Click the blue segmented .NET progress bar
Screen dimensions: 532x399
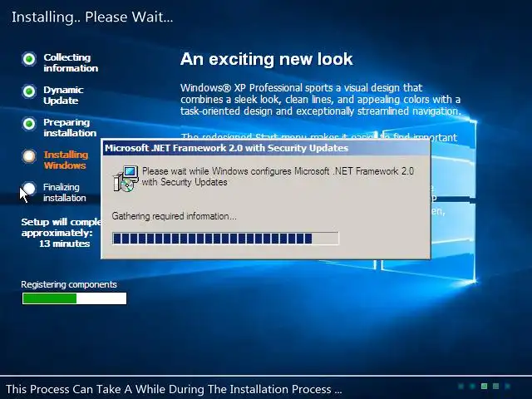pyautogui.click(x=225, y=239)
